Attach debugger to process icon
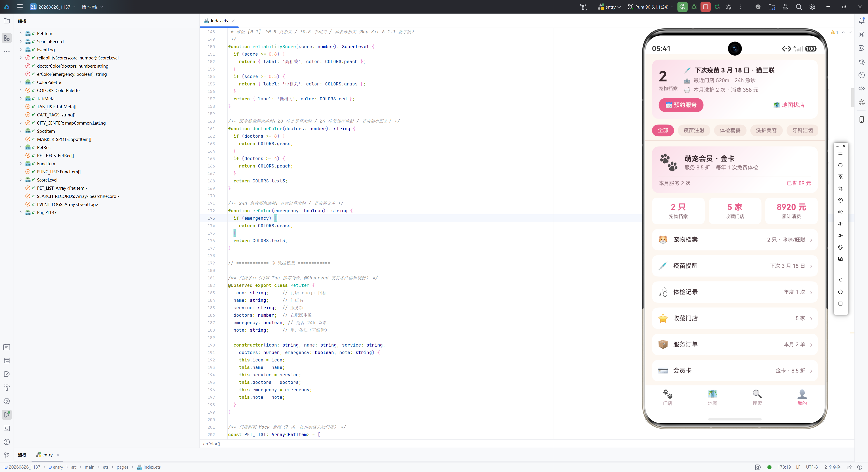Image resolution: width=868 pixels, height=472 pixels. 729,7
